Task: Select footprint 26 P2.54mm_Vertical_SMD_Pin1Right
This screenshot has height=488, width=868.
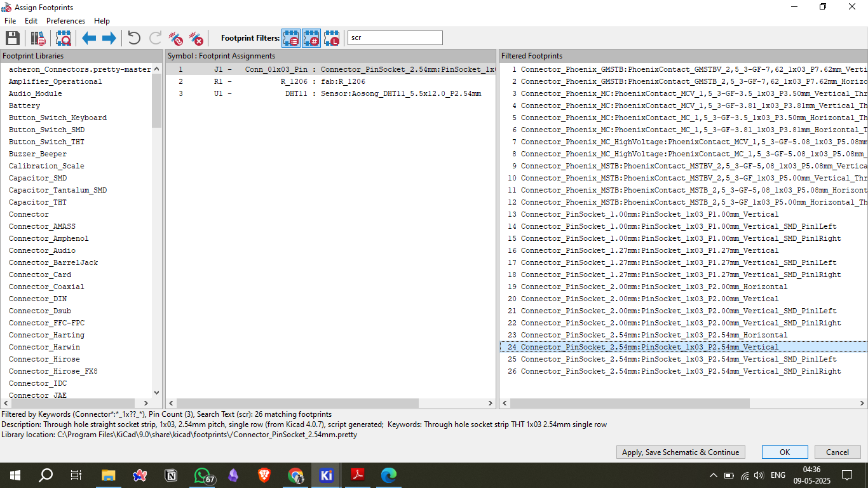Action: [x=683, y=371]
